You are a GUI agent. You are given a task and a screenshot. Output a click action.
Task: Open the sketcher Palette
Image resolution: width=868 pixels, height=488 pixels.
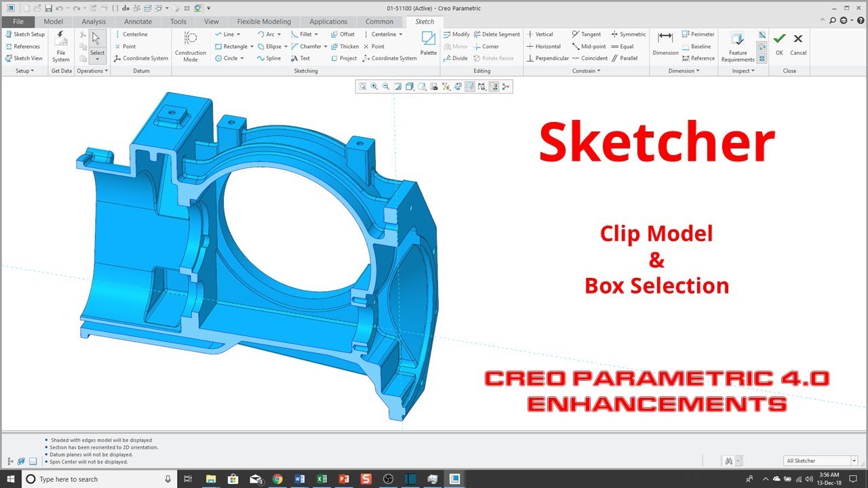click(x=429, y=43)
